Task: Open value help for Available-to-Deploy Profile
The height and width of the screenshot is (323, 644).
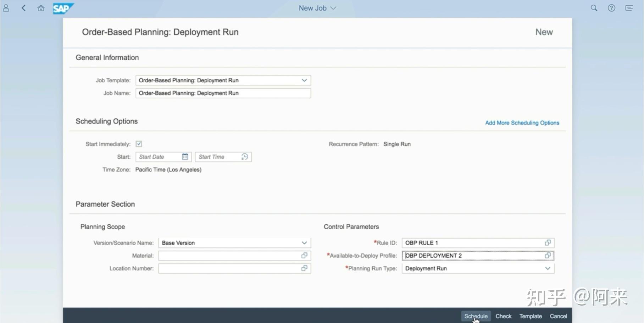Action: (x=548, y=256)
